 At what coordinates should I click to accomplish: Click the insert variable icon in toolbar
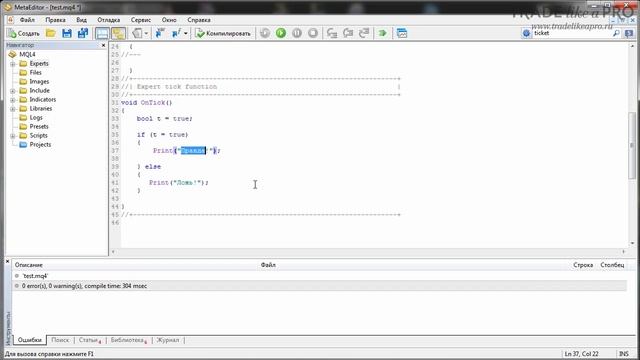tap(160, 33)
